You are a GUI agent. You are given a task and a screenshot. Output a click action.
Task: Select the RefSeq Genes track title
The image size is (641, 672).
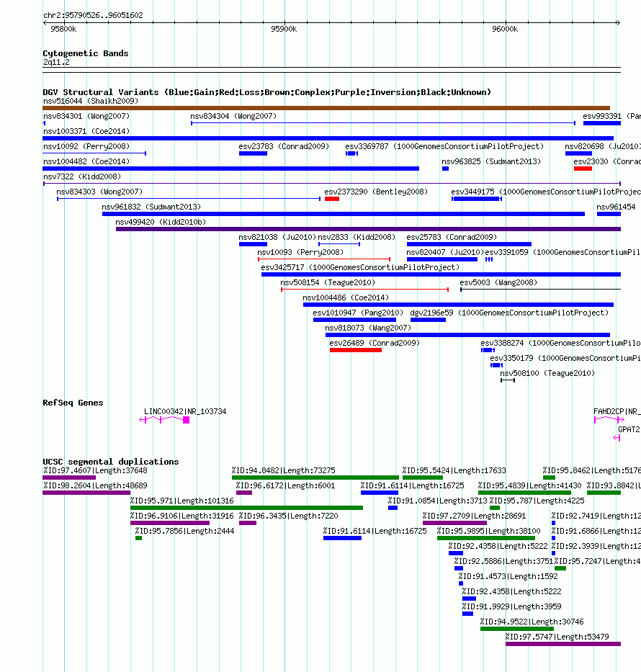pos(73,403)
